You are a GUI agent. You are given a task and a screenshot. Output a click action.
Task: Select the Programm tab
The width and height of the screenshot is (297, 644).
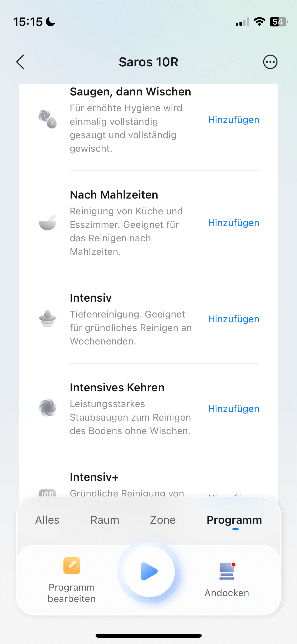click(x=234, y=520)
